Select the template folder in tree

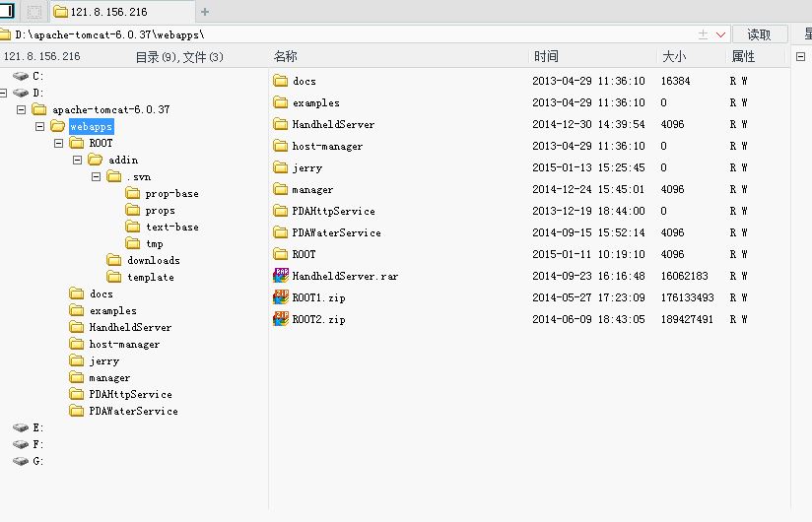150,278
